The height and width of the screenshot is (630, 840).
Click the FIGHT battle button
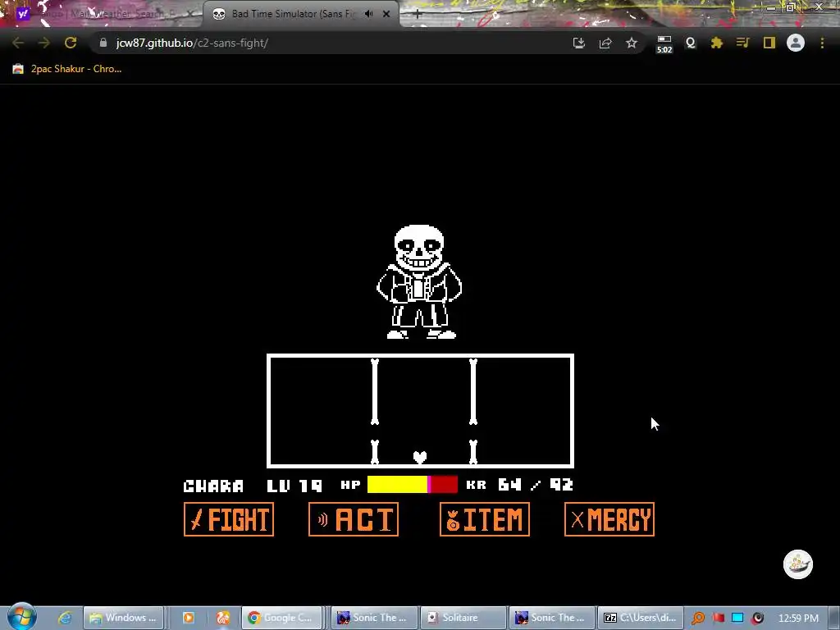pos(229,519)
